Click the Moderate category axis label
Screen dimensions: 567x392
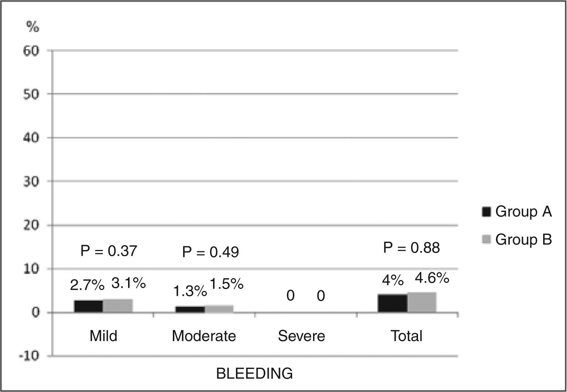tap(204, 336)
